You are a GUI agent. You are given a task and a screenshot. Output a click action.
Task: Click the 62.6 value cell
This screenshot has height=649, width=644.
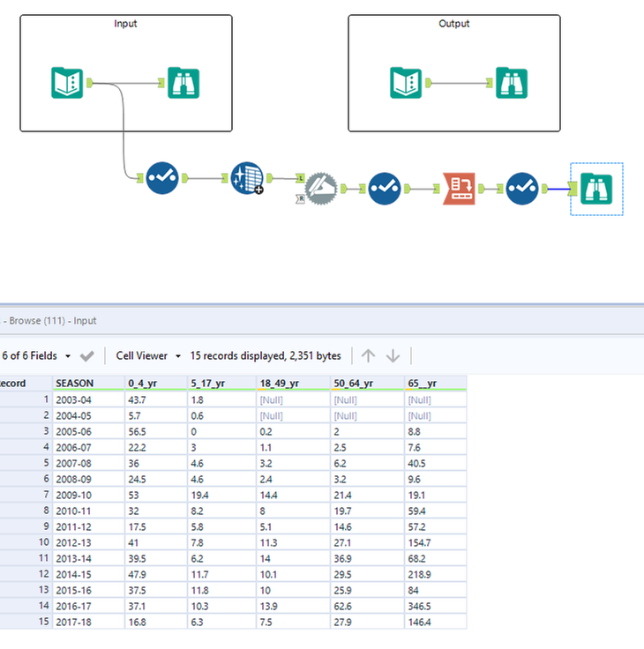tap(367, 606)
